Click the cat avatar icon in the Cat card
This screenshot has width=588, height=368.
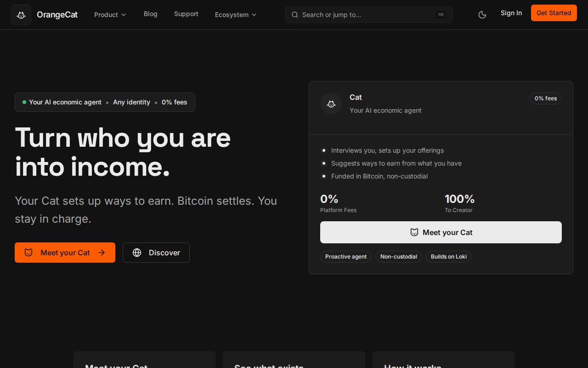point(331,103)
